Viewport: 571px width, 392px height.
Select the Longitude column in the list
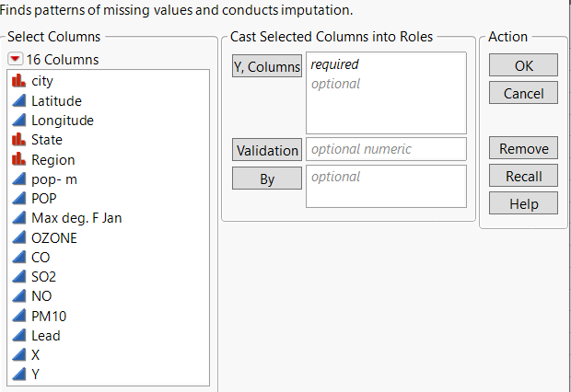pyautogui.click(x=62, y=121)
